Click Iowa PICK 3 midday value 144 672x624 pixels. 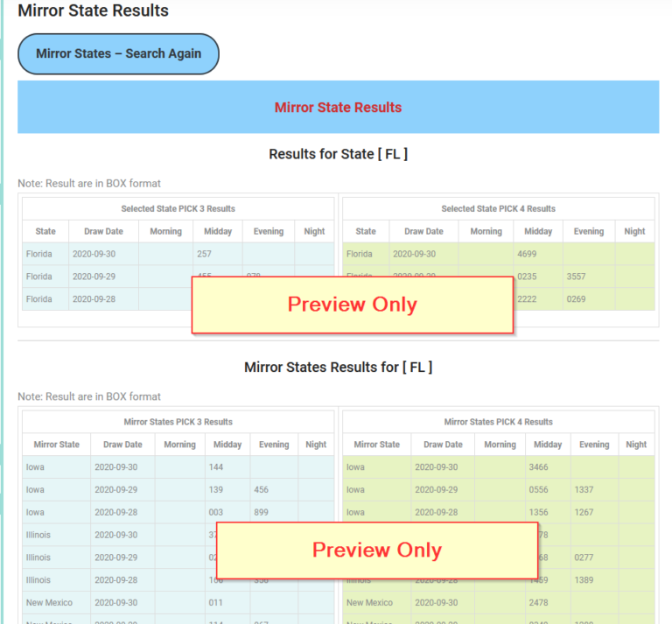(x=216, y=467)
